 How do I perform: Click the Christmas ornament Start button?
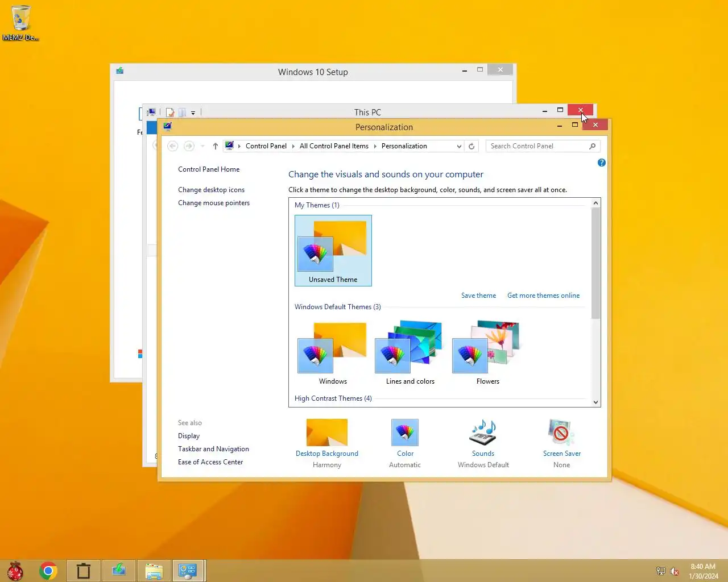15,571
